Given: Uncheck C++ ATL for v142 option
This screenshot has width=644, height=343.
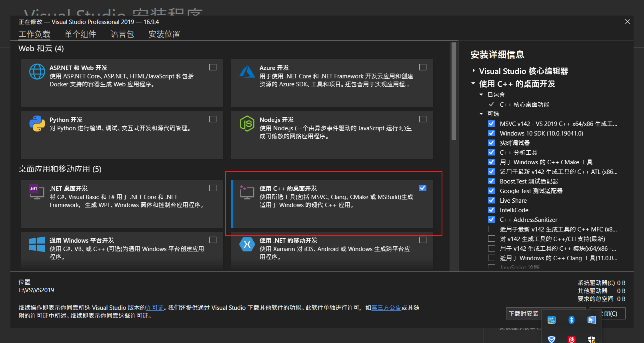Looking at the screenshot, I should coord(492,171).
